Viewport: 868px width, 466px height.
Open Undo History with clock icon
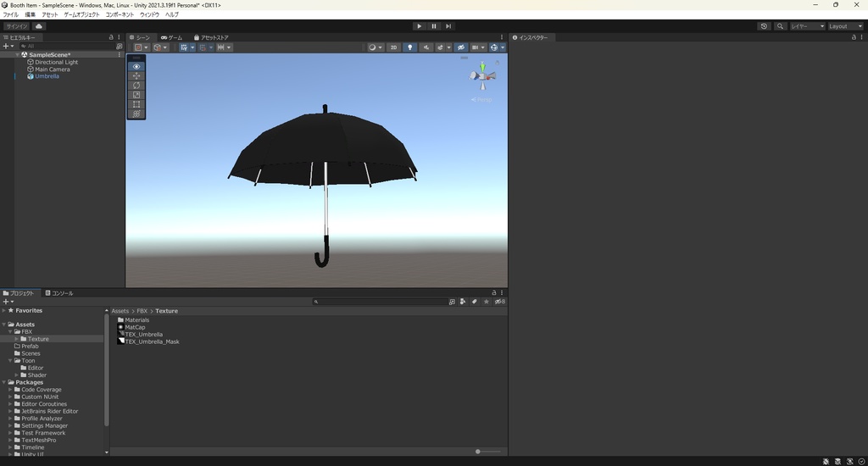pyautogui.click(x=764, y=26)
